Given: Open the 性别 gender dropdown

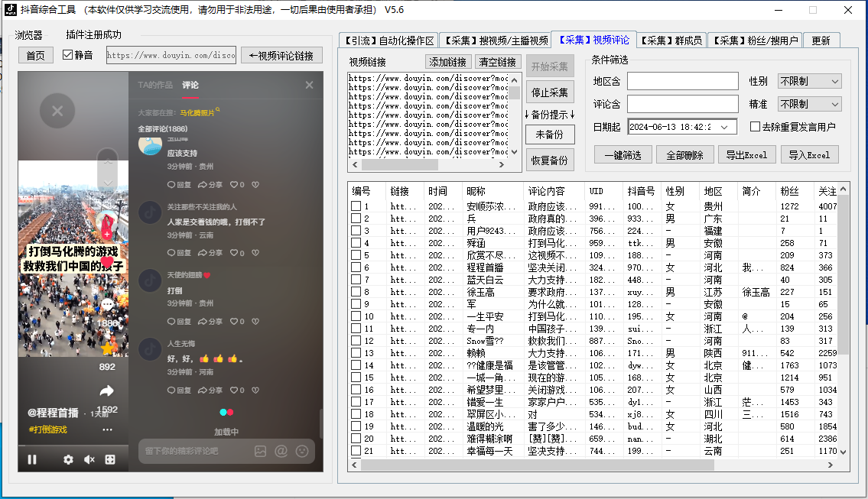Looking at the screenshot, I should [809, 81].
